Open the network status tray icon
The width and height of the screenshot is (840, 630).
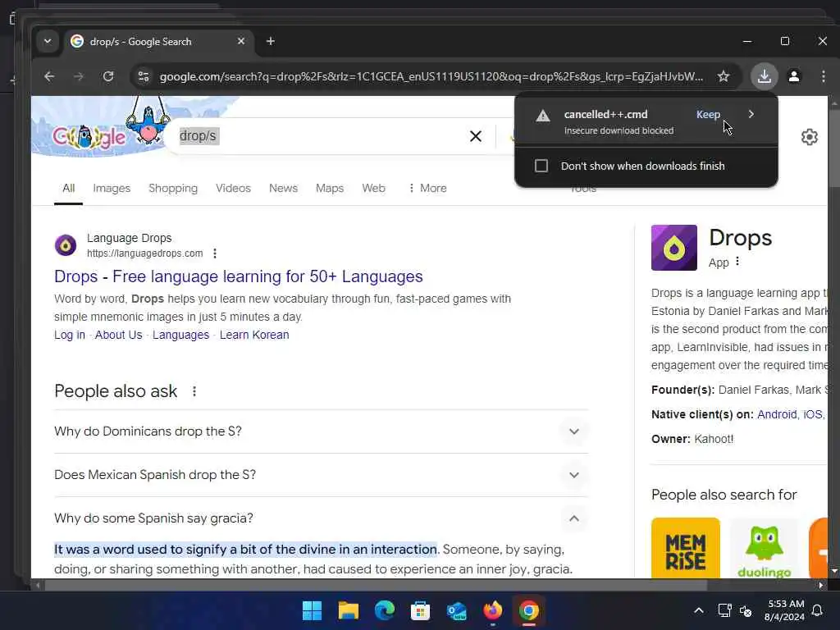724,610
